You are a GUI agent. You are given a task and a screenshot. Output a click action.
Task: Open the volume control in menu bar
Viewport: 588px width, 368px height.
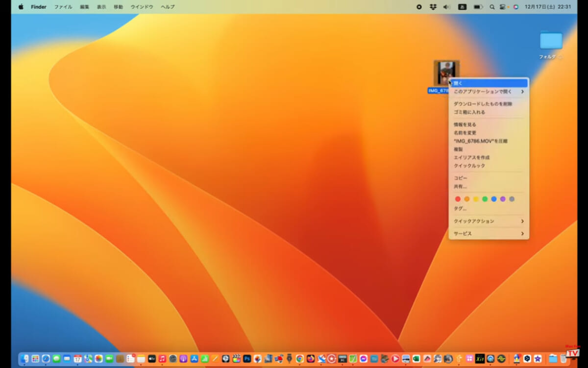tap(446, 7)
